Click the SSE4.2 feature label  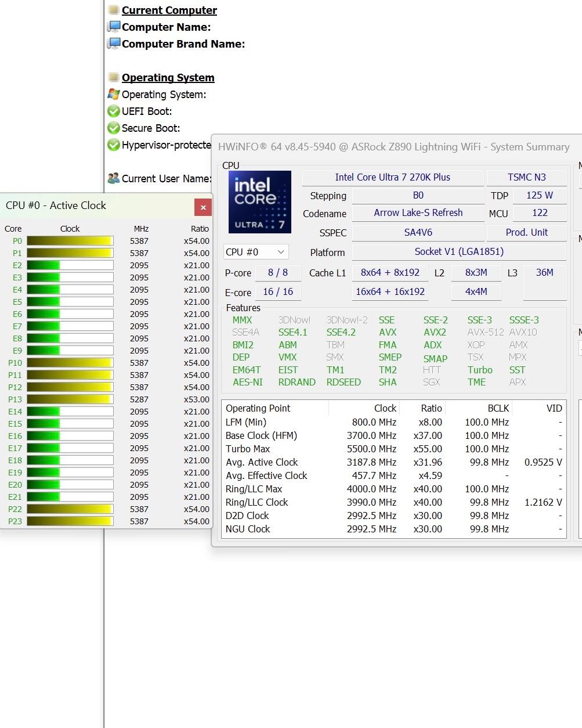coord(341,333)
